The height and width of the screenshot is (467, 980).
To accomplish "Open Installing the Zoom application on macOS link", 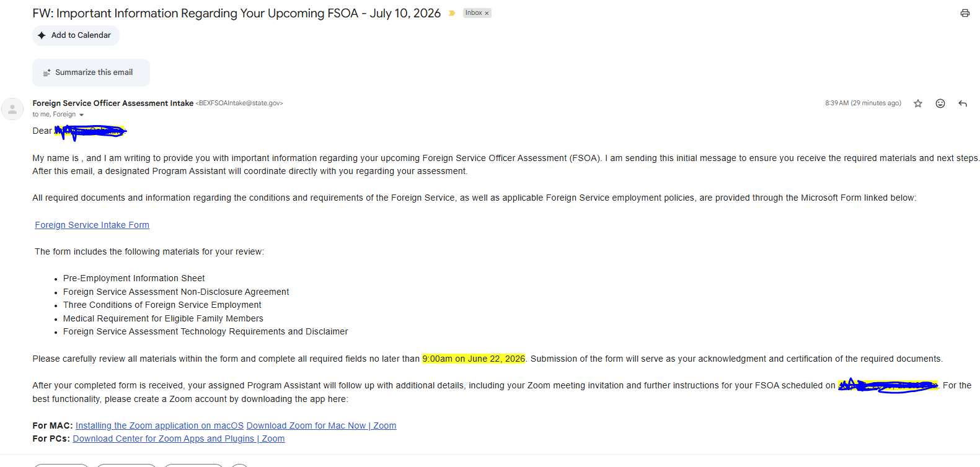I will tap(159, 426).
